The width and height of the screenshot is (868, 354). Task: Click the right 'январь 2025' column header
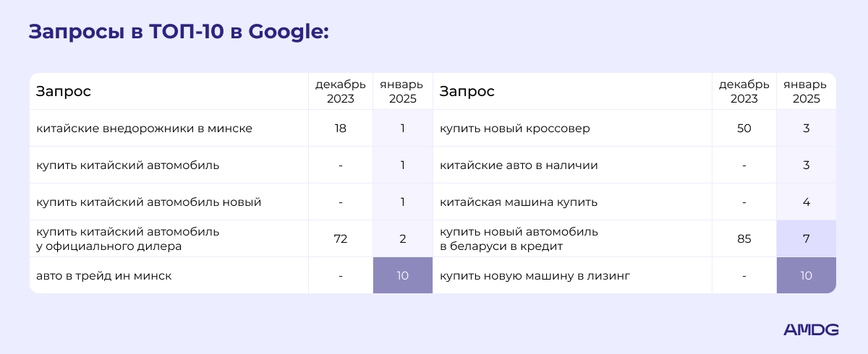pos(806,92)
